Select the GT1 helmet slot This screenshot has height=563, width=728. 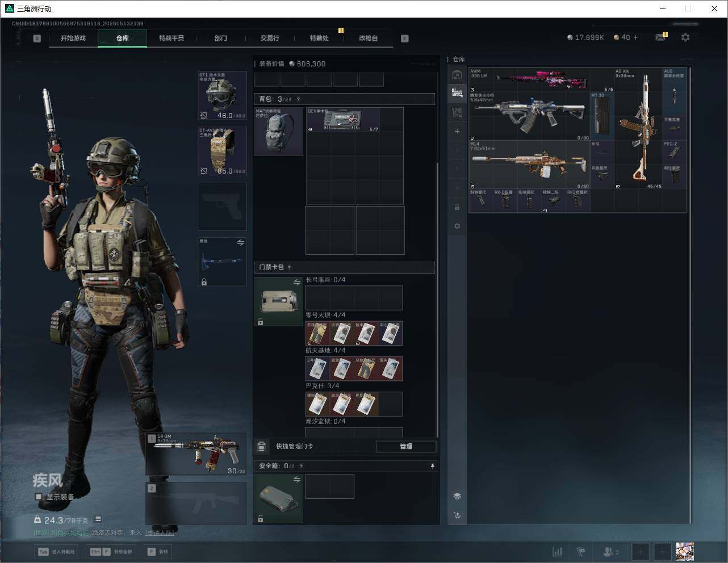(222, 95)
